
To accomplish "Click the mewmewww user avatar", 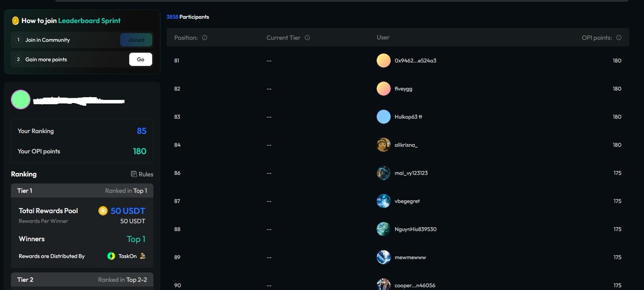I will (383, 257).
